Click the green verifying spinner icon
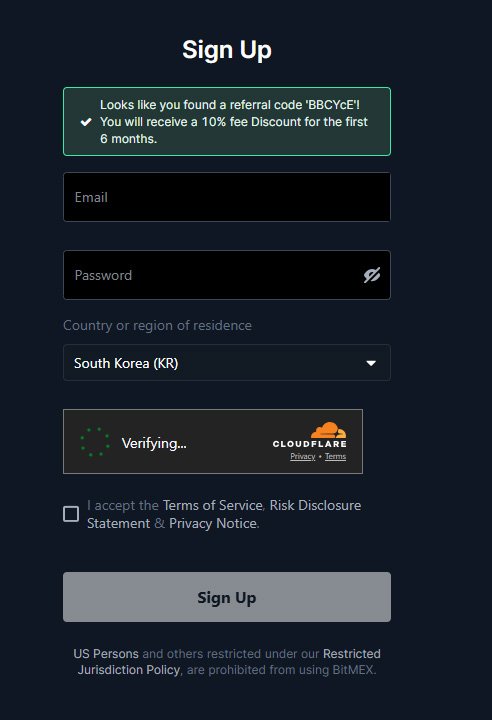492x720 pixels. click(x=95, y=442)
